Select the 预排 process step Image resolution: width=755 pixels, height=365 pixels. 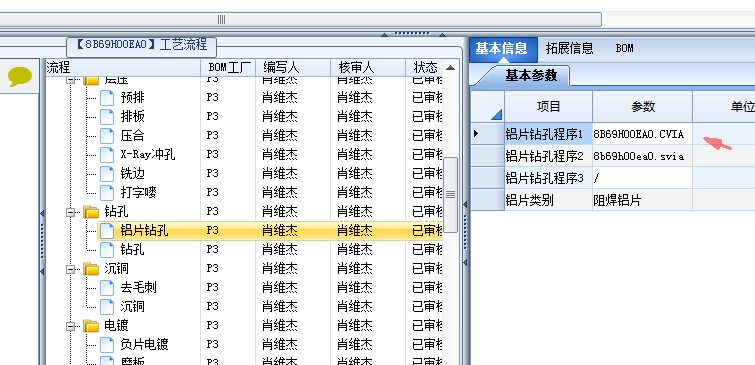(132, 98)
